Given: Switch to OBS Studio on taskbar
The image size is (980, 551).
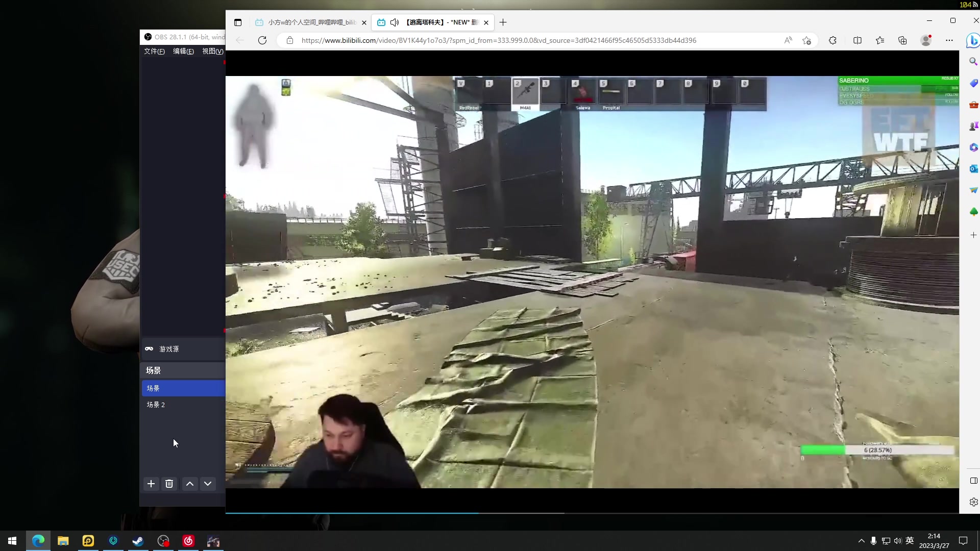Looking at the screenshot, I should tap(163, 541).
